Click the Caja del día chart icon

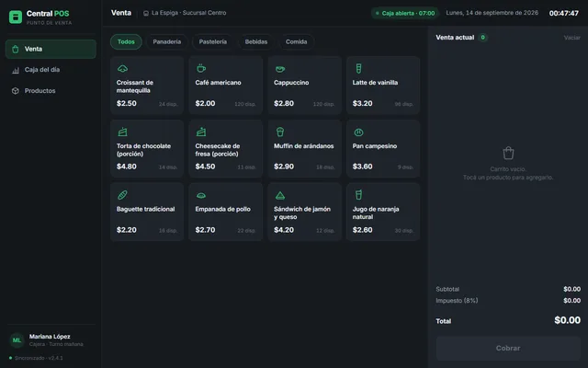coord(16,70)
